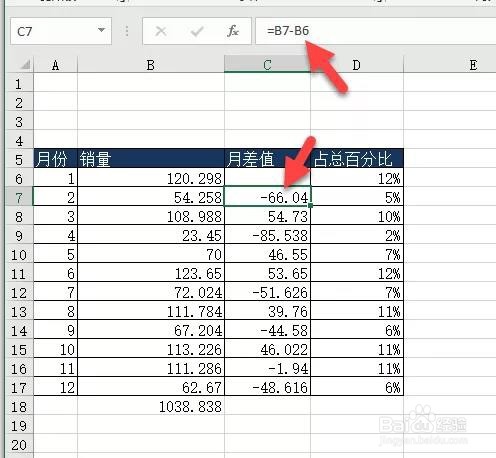The height and width of the screenshot is (458, 496).
Task: Select month cell 10 in column A
Action: tap(56, 349)
